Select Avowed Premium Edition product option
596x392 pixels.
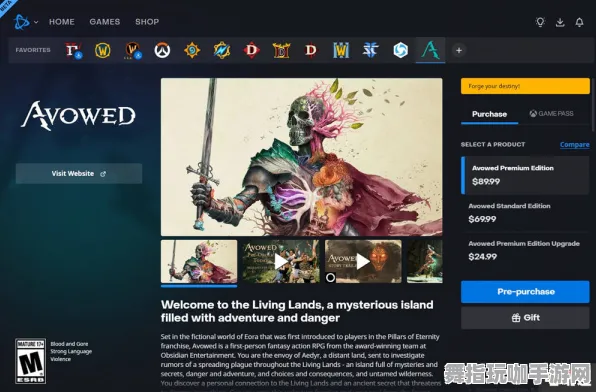click(525, 175)
